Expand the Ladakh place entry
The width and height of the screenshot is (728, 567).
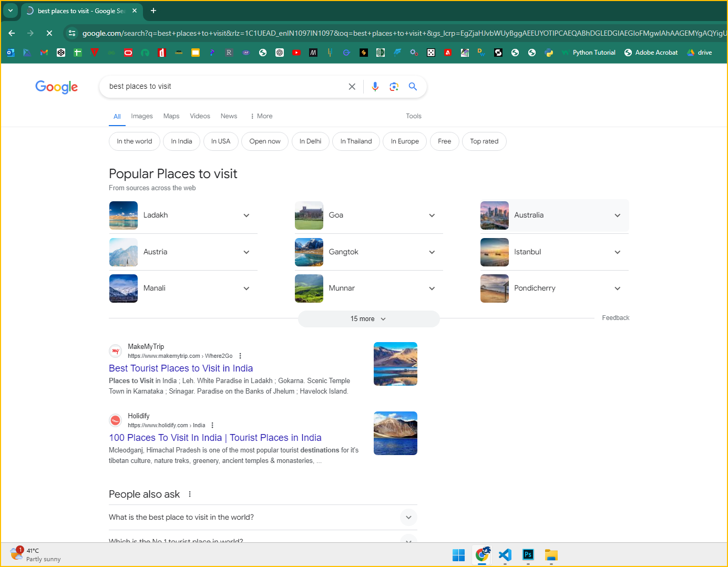point(246,215)
